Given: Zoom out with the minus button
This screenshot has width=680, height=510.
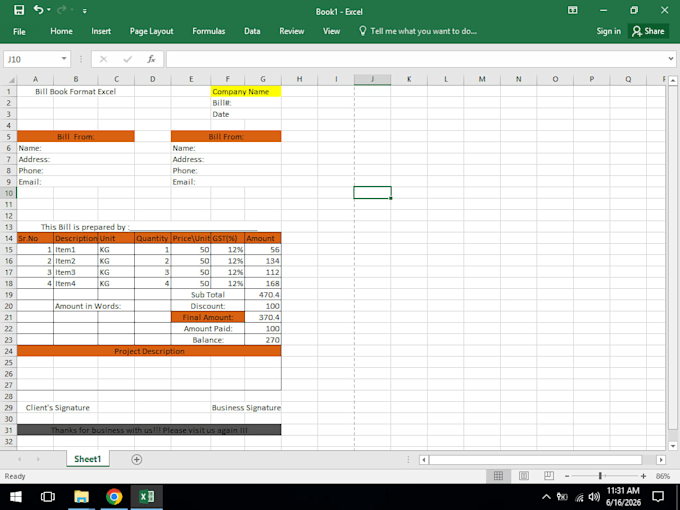Looking at the screenshot, I should click(566, 476).
